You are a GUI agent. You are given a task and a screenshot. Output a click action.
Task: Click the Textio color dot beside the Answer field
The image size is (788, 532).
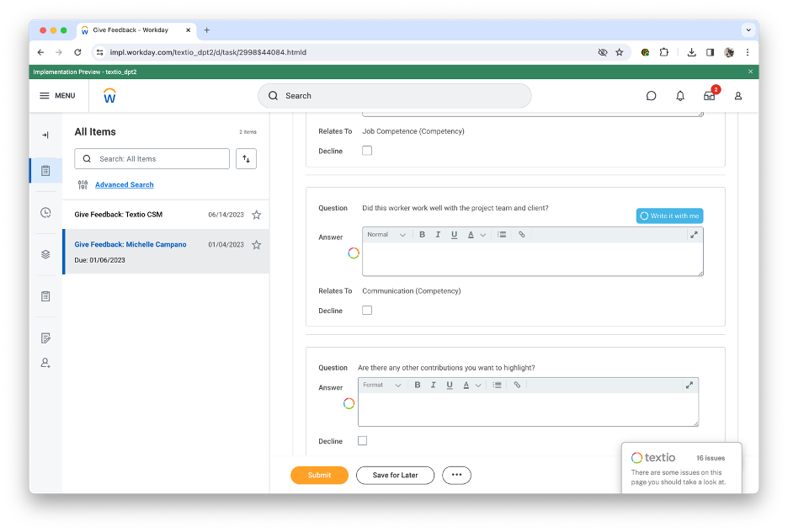click(x=353, y=253)
